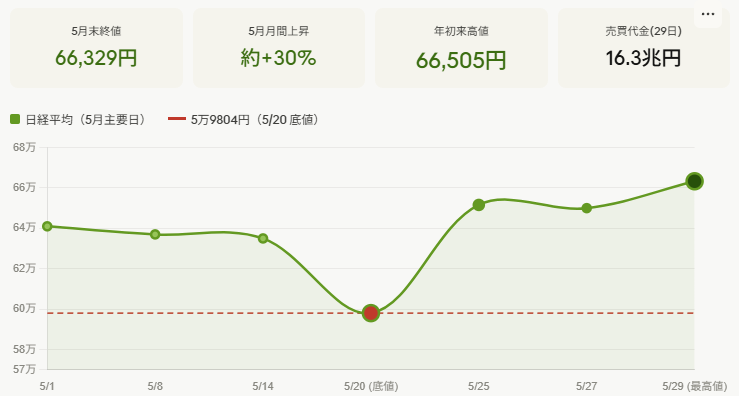Click the 5/14 data point marker

tap(263, 238)
